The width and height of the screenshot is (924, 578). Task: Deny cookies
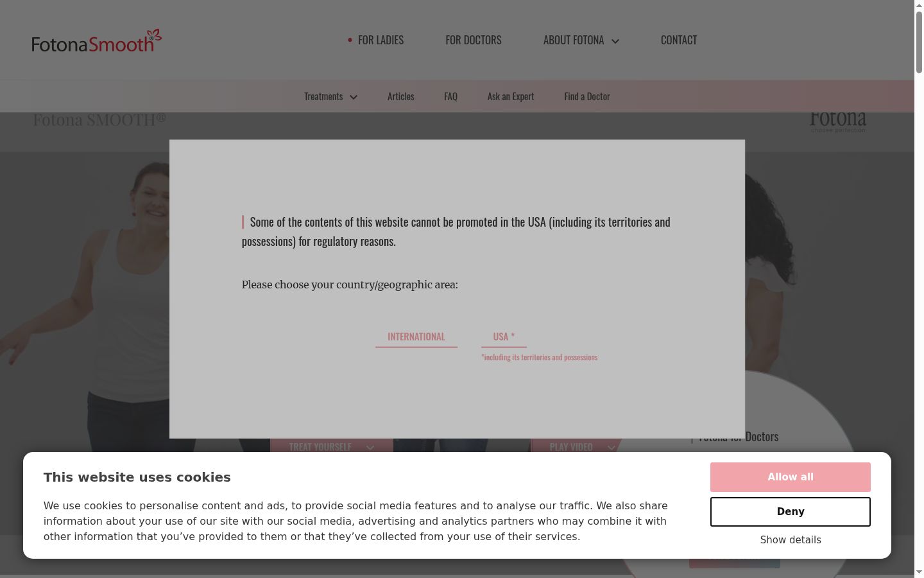791,512
